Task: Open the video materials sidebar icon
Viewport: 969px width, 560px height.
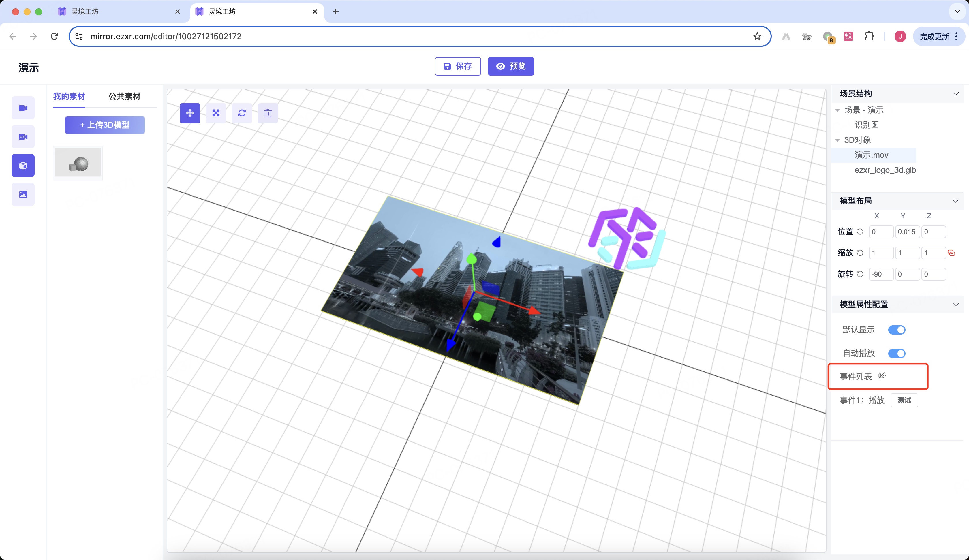Action: pos(23,108)
